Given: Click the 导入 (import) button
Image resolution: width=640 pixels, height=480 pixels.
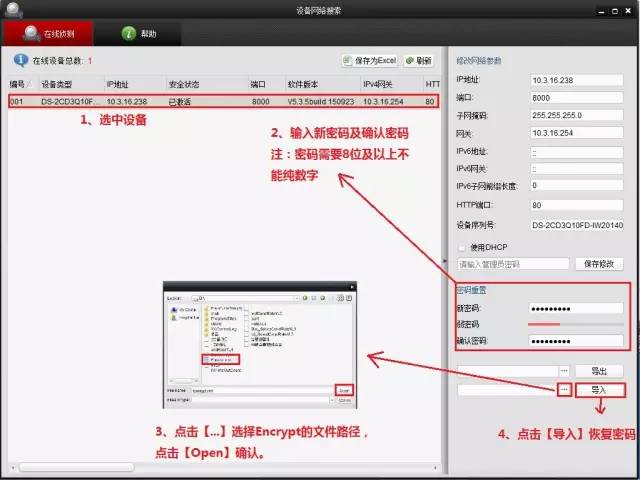Looking at the screenshot, I should (598, 389).
